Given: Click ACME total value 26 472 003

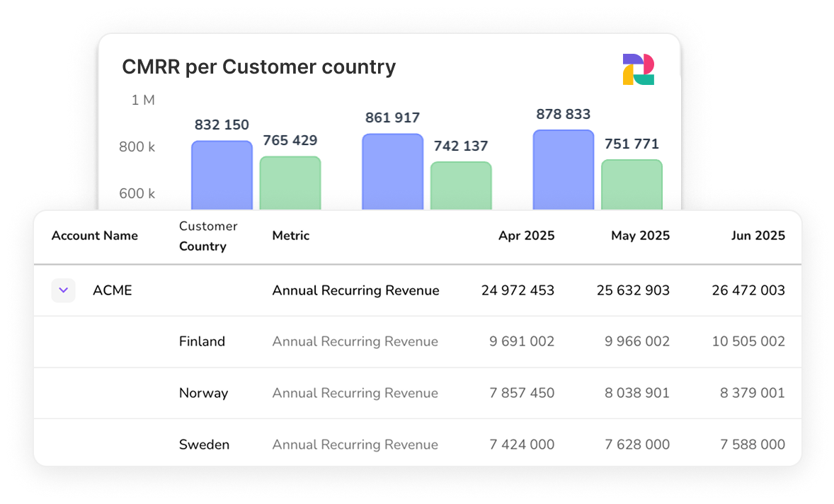Looking at the screenshot, I should tap(748, 290).
